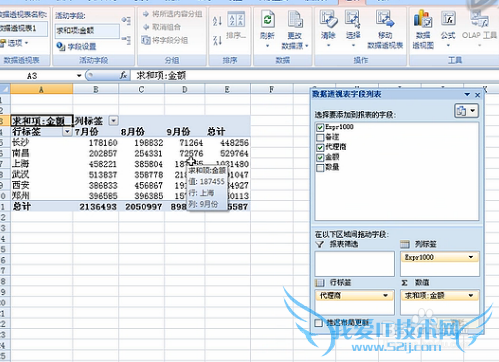Open the Options (选项) dropdown
Screen dimensions: 499x362
click(x=14, y=43)
